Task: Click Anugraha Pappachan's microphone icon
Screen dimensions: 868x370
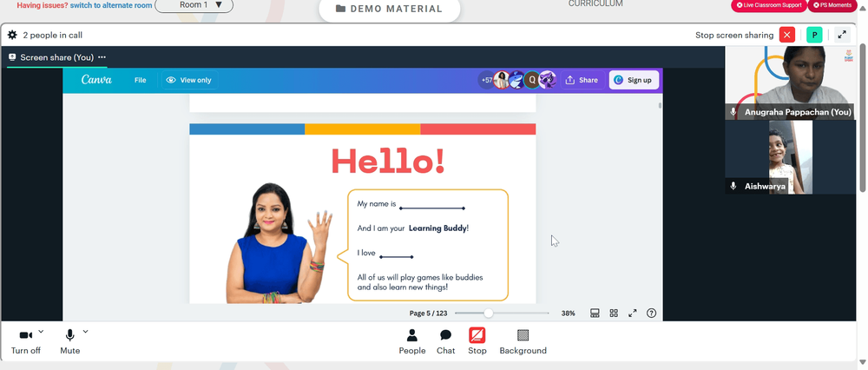Action: tap(733, 112)
